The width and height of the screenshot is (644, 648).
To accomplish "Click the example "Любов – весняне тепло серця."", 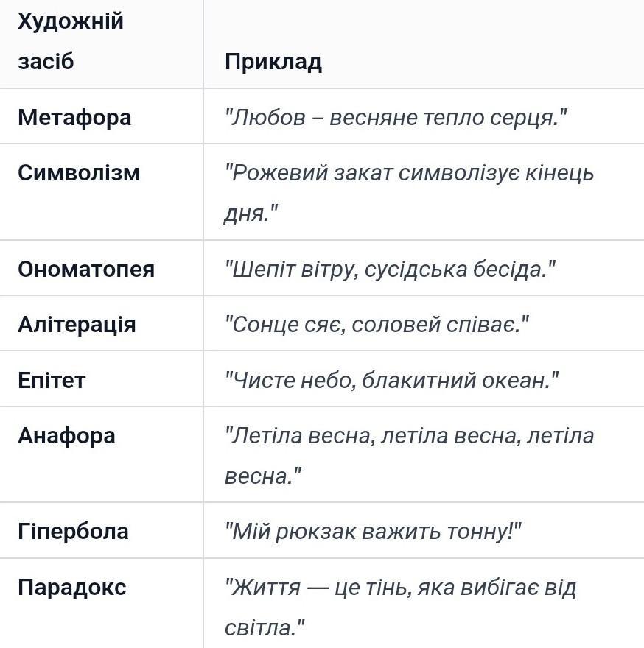I will point(396,117).
